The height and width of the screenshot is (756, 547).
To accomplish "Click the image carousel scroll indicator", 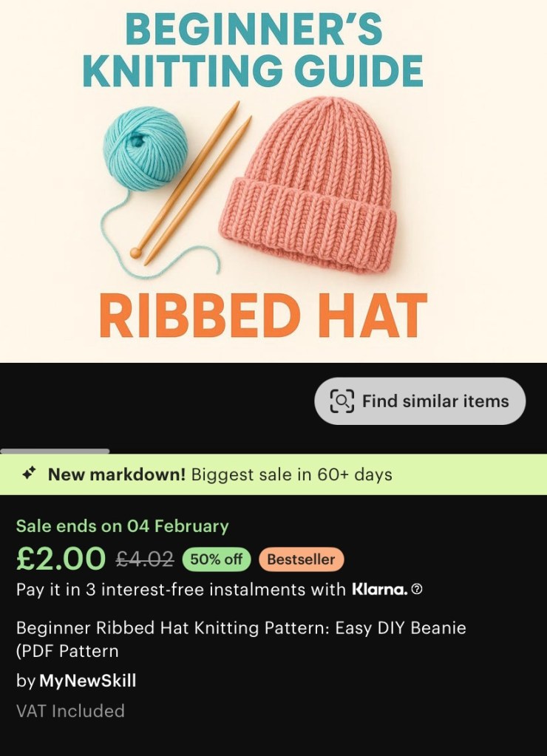I will coord(55,451).
